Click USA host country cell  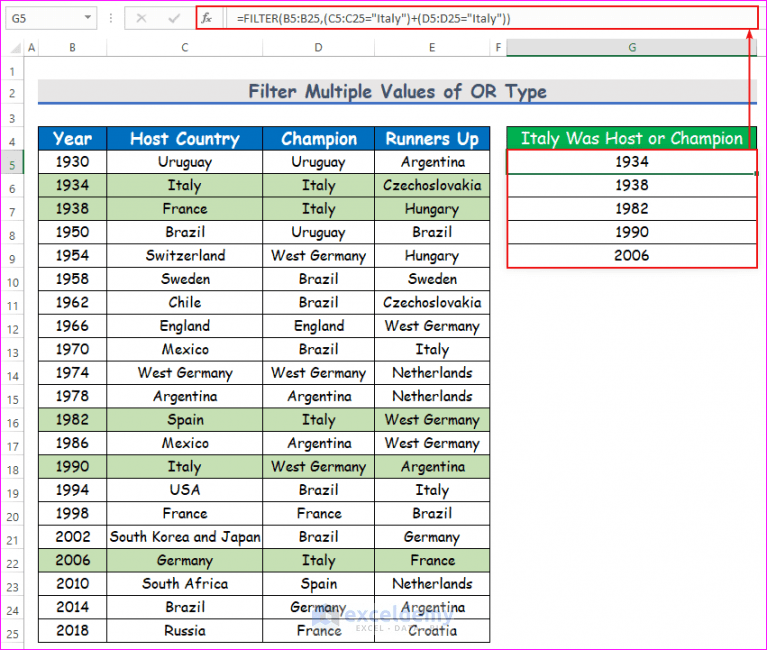click(184, 490)
